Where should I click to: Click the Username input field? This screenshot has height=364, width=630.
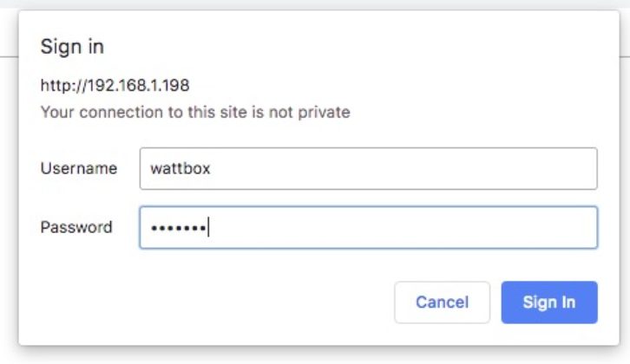369,168
